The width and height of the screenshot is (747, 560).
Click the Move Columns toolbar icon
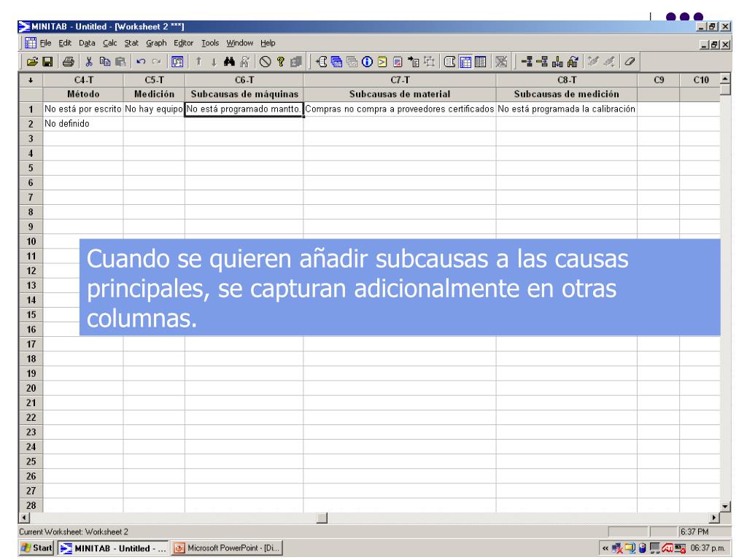[573, 61]
